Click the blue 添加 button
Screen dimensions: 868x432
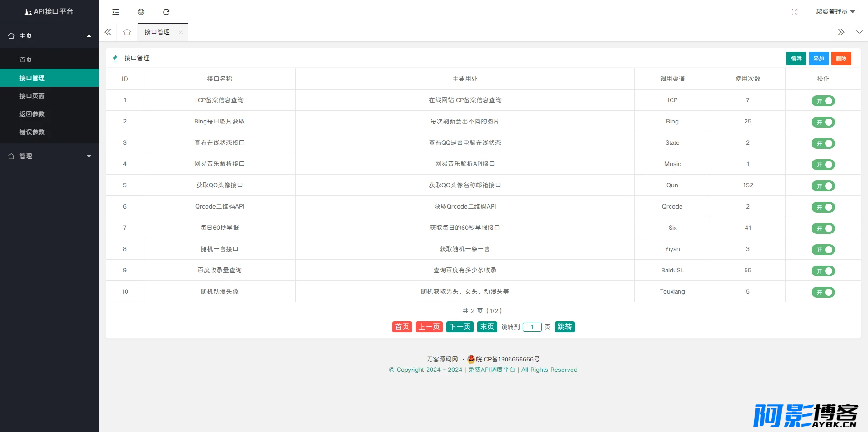tap(818, 58)
